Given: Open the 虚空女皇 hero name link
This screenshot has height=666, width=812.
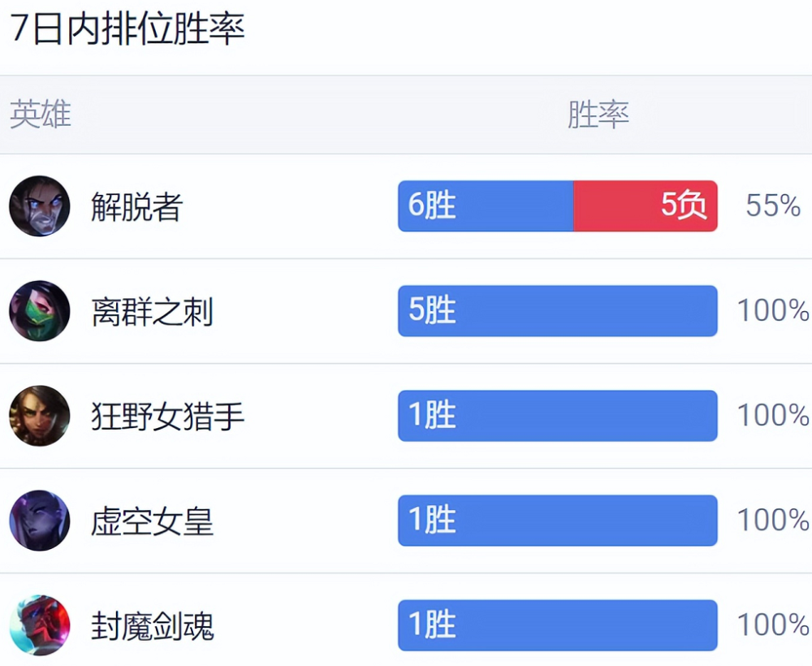Looking at the screenshot, I should point(152,521).
